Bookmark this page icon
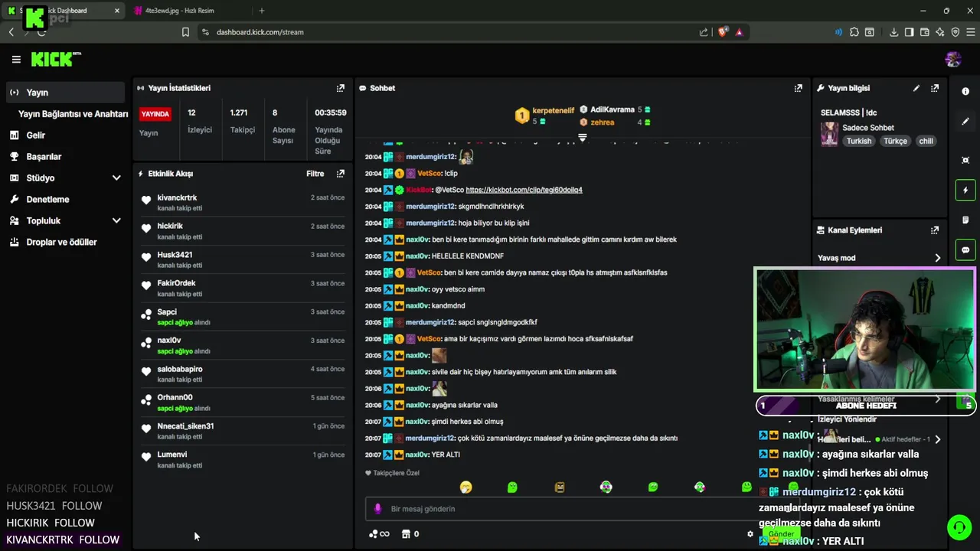 (185, 32)
